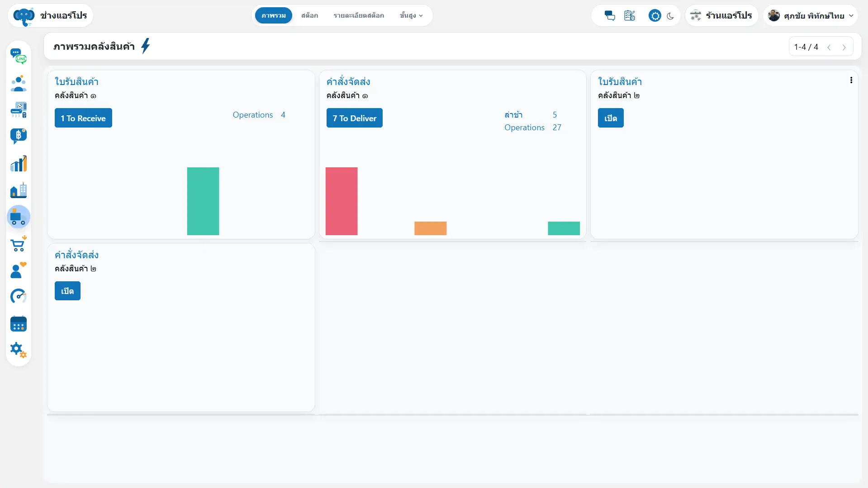868x488 pixels.
Task: Open the ร้านแอร์โปร company switcher
Action: pos(721,16)
